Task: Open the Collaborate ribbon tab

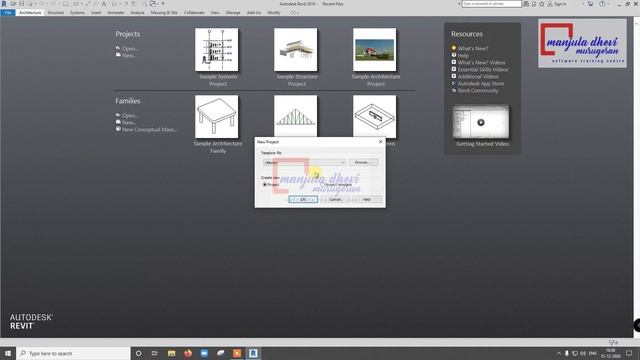Action: (194, 13)
